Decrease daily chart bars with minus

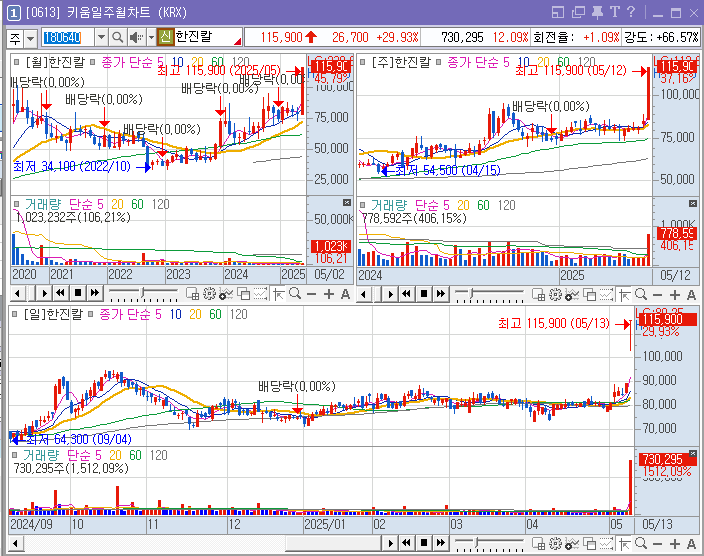pos(657,544)
